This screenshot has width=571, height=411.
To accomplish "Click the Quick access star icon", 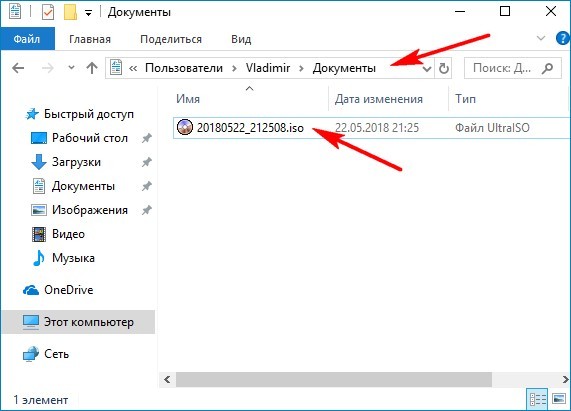I will (x=32, y=114).
